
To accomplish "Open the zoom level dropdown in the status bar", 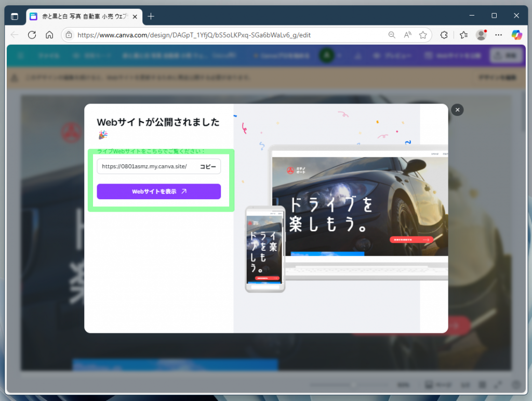I will click(x=404, y=384).
